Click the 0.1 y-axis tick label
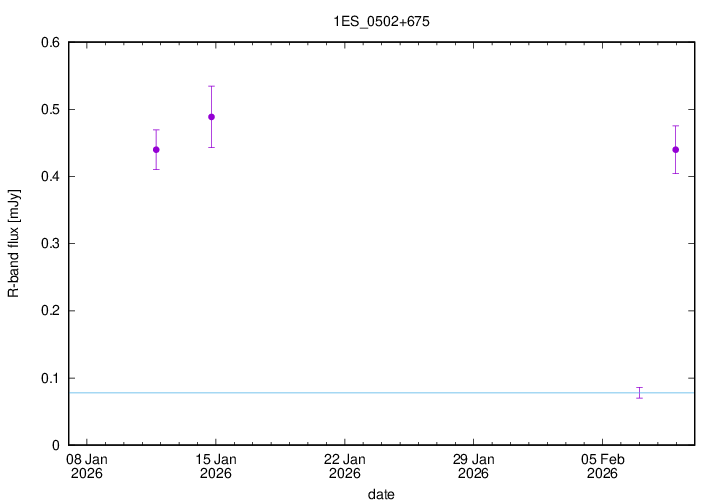 (x=50, y=378)
